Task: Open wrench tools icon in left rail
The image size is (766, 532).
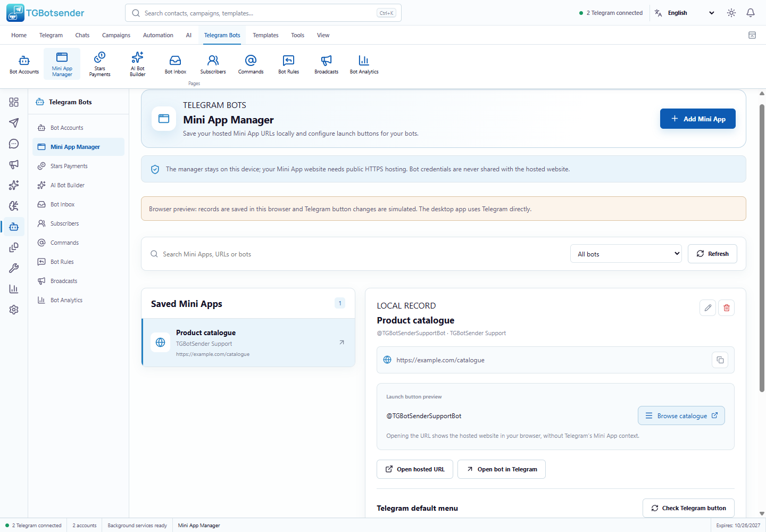Action: 14,268
